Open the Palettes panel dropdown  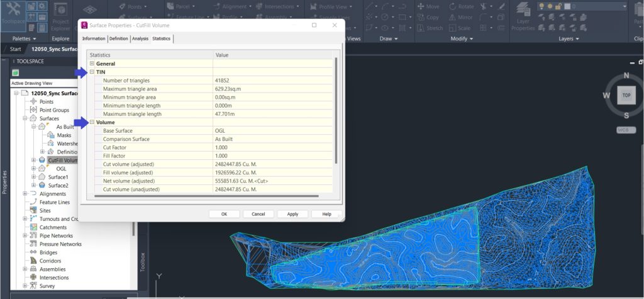click(x=25, y=38)
